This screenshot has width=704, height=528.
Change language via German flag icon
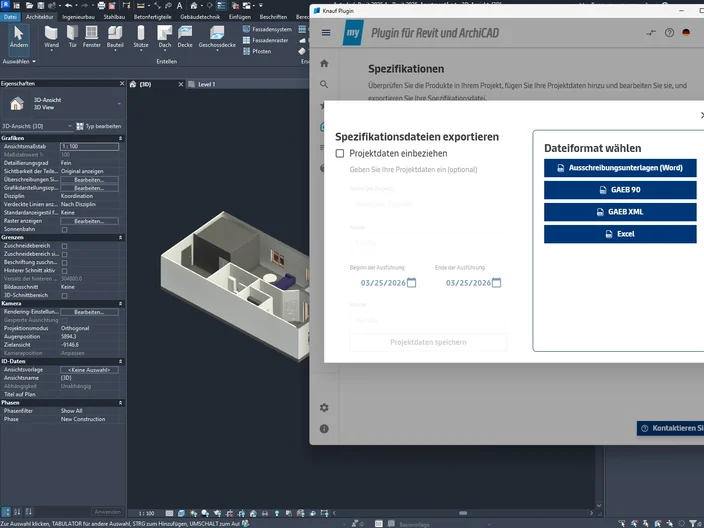[686, 33]
